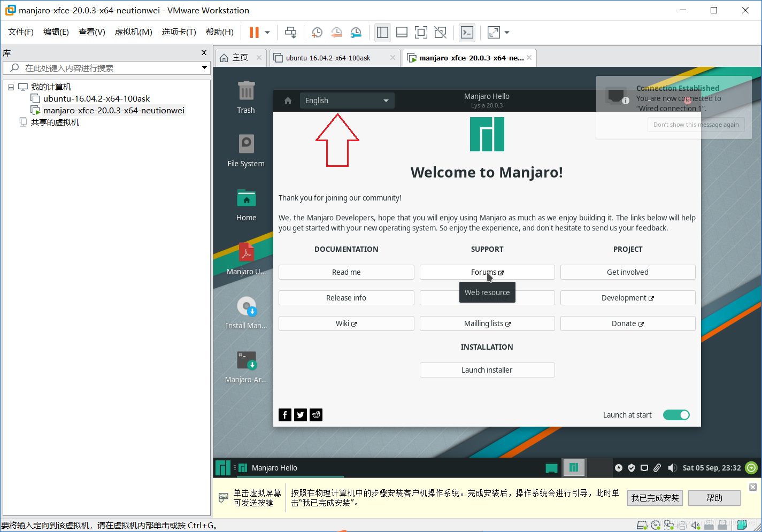Click the clipboard paperclip tray icon
The width and height of the screenshot is (762, 532).
(x=657, y=468)
